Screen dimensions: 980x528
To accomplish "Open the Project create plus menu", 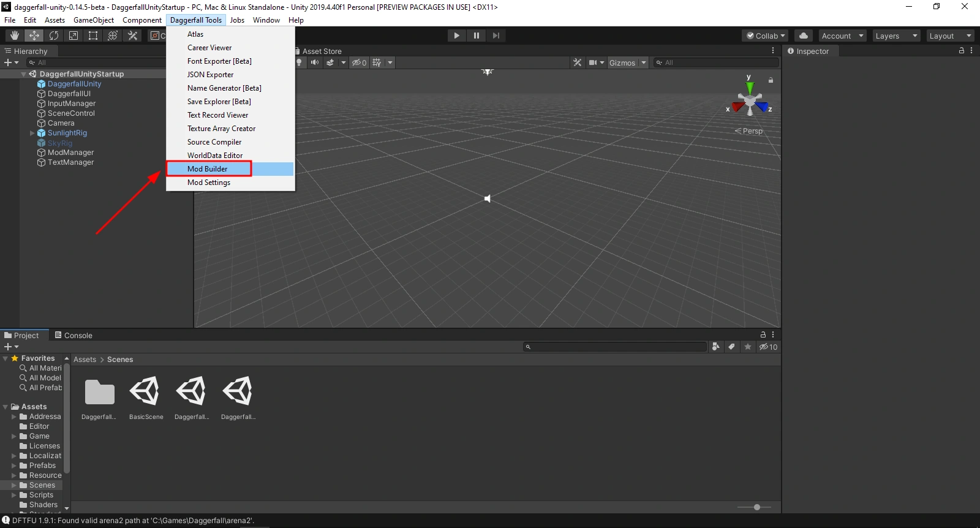I will (11, 347).
